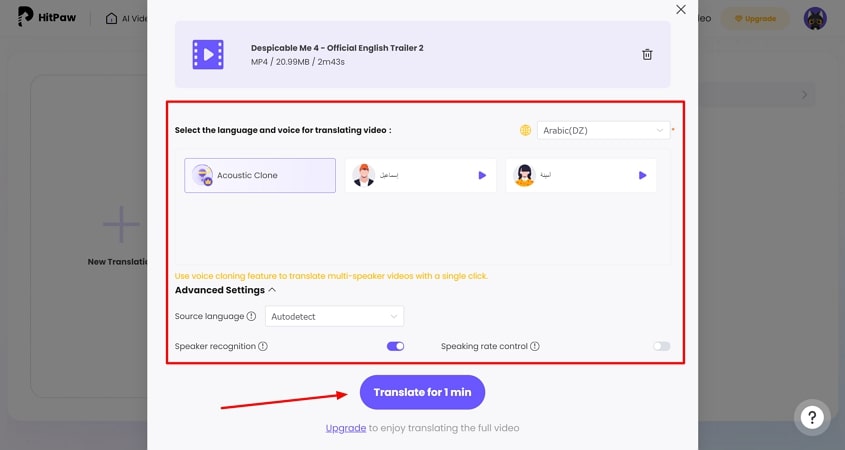Click the Upgrade button in the header
845x450 pixels.
(755, 19)
